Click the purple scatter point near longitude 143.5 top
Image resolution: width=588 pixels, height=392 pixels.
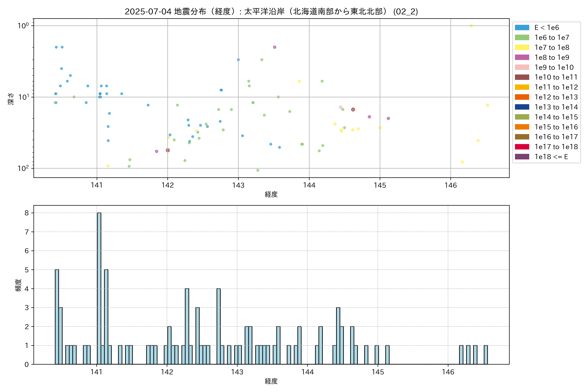(x=275, y=47)
